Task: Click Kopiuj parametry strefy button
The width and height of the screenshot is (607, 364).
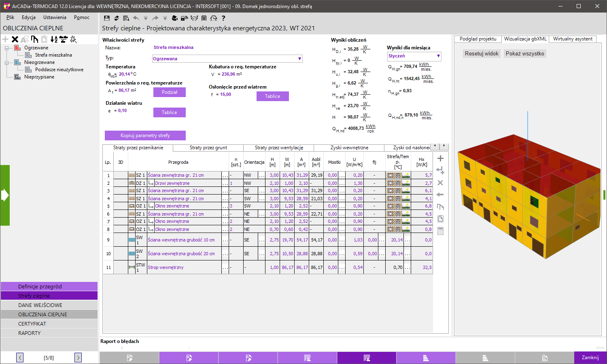Action: [145, 135]
